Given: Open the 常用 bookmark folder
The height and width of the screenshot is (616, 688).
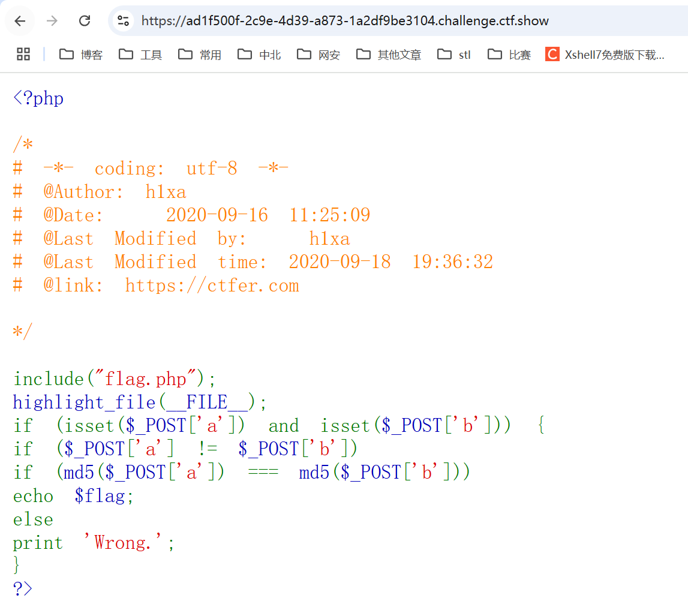Looking at the screenshot, I should click(200, 55).
